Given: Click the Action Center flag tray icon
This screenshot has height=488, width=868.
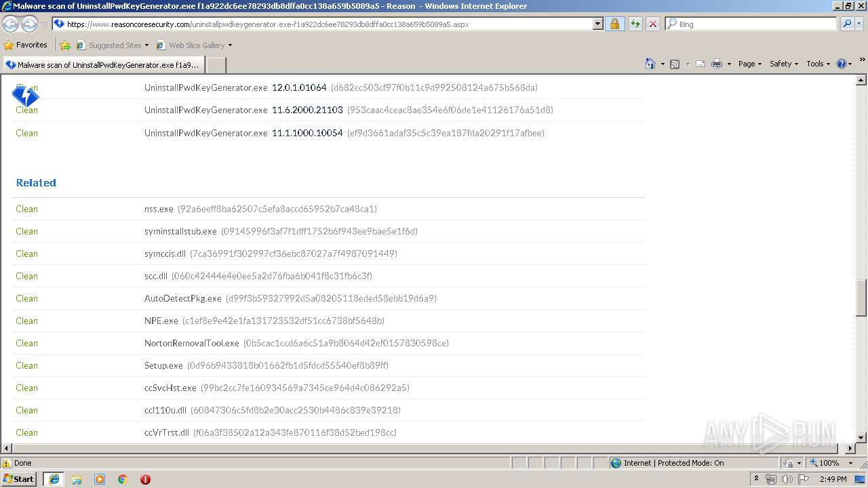Looking at the screenshot, I should pos(803,479).
